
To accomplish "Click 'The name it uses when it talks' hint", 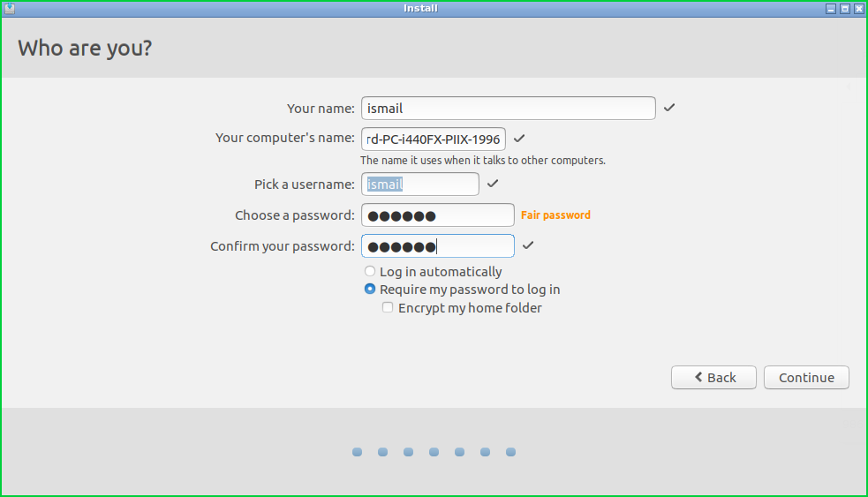I will pyautogui.click(x=483, y=161).
